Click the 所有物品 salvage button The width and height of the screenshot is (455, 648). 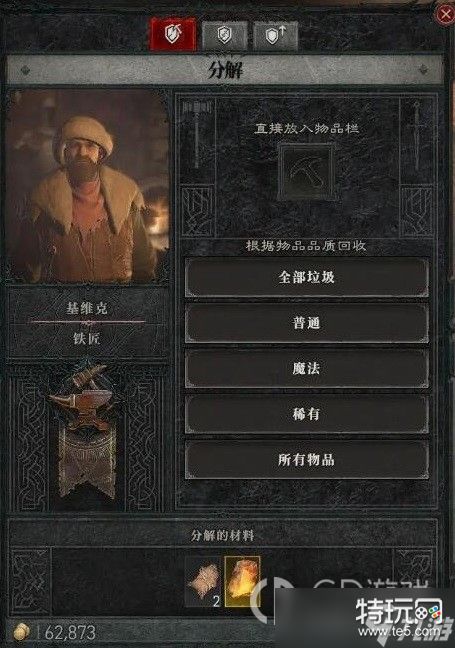[306, 460]
